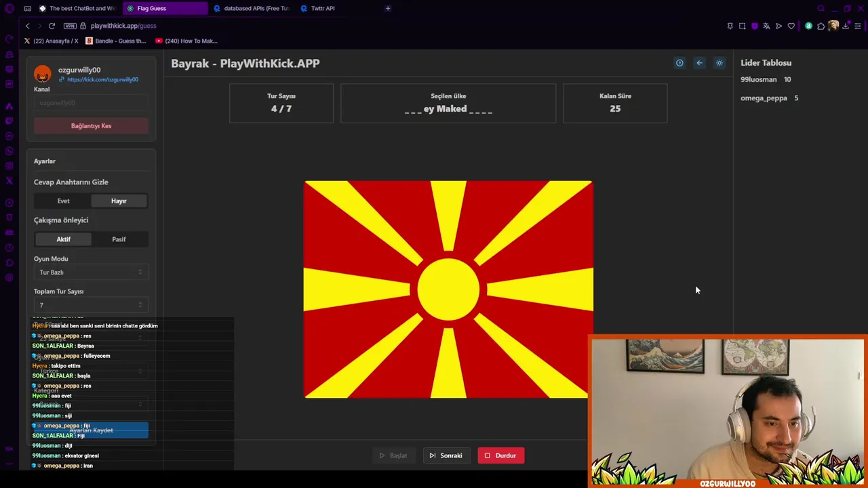The height and width of the screenshot is (488, 868).
Task: Click the 'Bağlantıyı Kes' button
Action: point(91,125)
